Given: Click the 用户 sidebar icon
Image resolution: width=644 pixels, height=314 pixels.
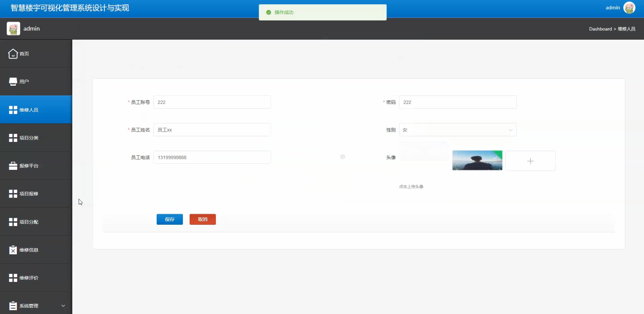Looking at the screenshot, I should tap(13, 82).
